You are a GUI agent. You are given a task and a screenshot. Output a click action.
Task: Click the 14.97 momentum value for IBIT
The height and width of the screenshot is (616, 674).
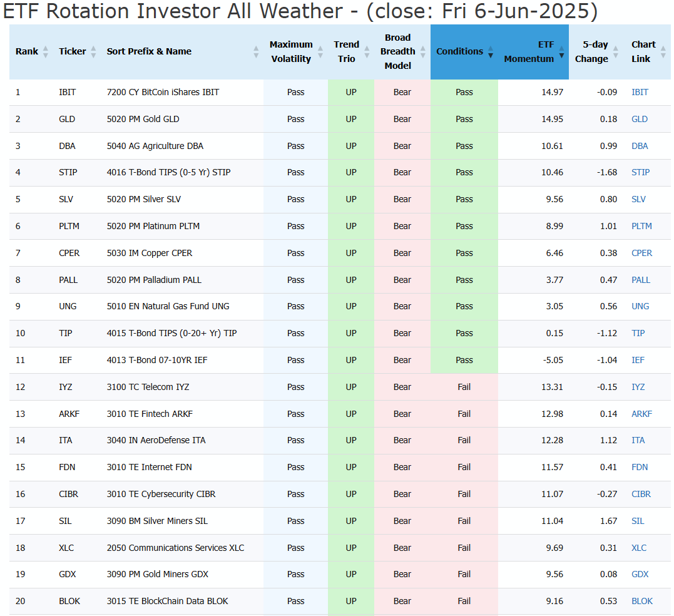pyautogui.click(x=552, y=92)
